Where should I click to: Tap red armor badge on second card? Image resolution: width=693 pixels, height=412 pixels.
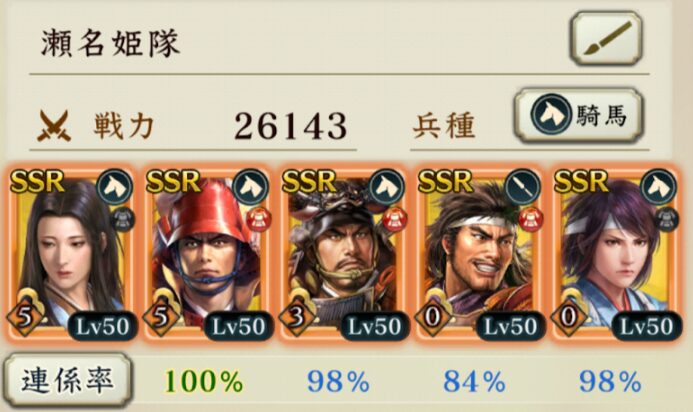[x=259, y=220]
